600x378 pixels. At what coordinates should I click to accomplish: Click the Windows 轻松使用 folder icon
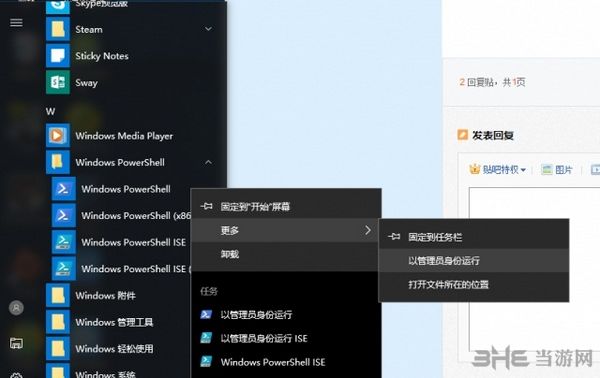coord(58,348)
